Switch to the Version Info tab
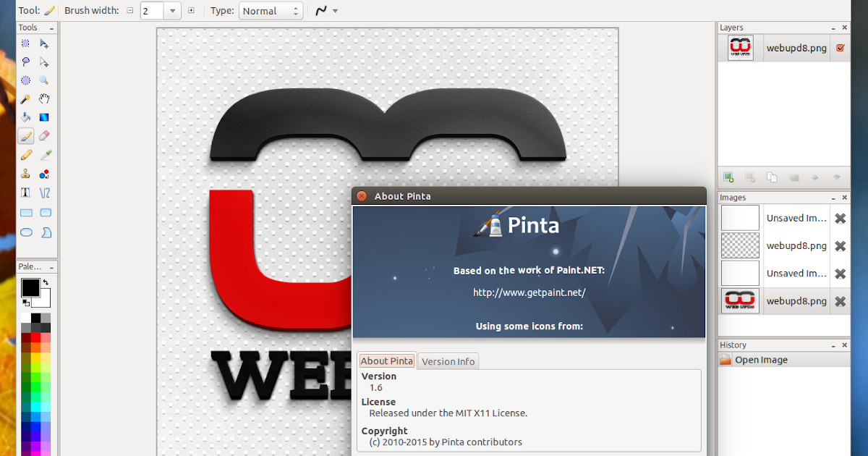This screenshot has width=868, height=456. tap(448, 360)
